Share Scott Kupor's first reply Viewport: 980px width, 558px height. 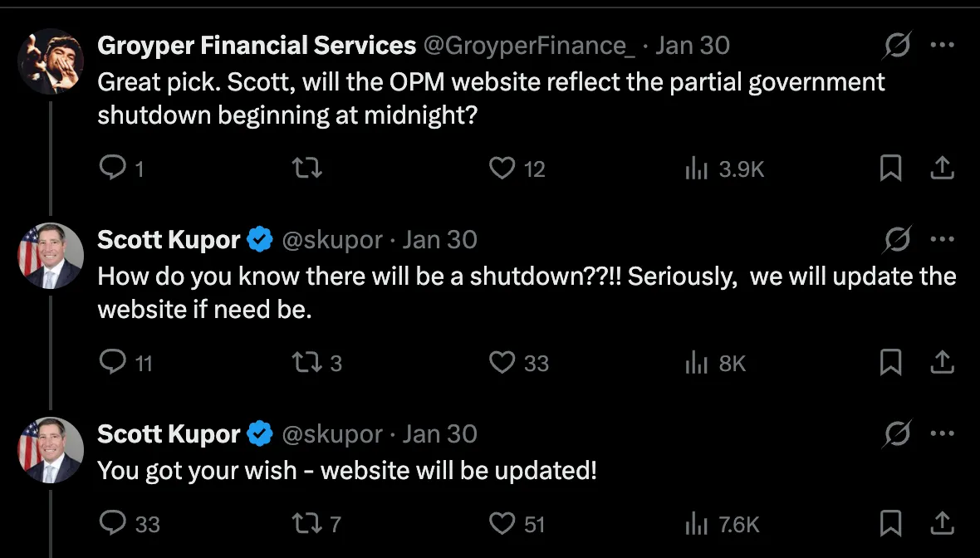click(943, 363)
